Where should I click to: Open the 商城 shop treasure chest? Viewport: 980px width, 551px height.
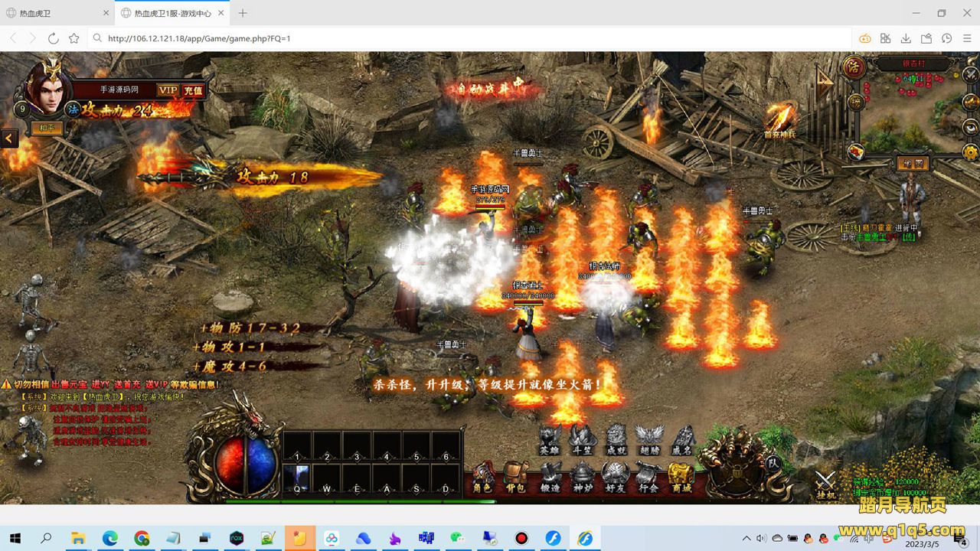coord(681,476)
